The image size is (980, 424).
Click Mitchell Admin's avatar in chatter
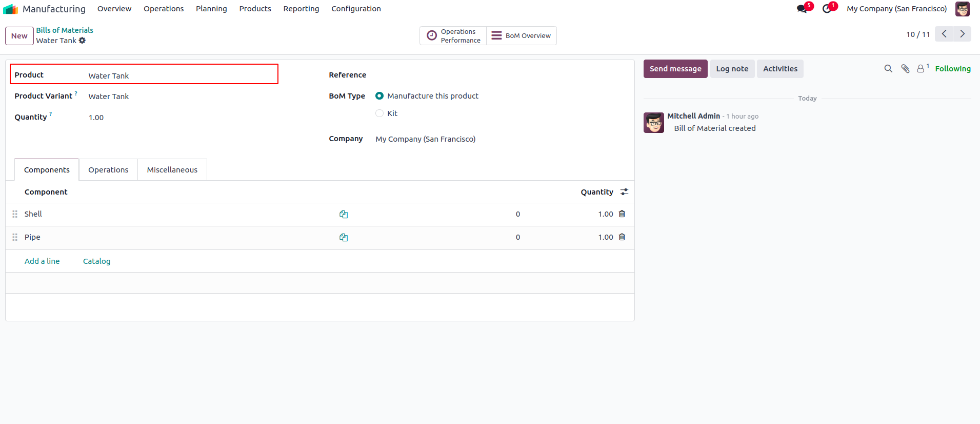pos(654,123)
